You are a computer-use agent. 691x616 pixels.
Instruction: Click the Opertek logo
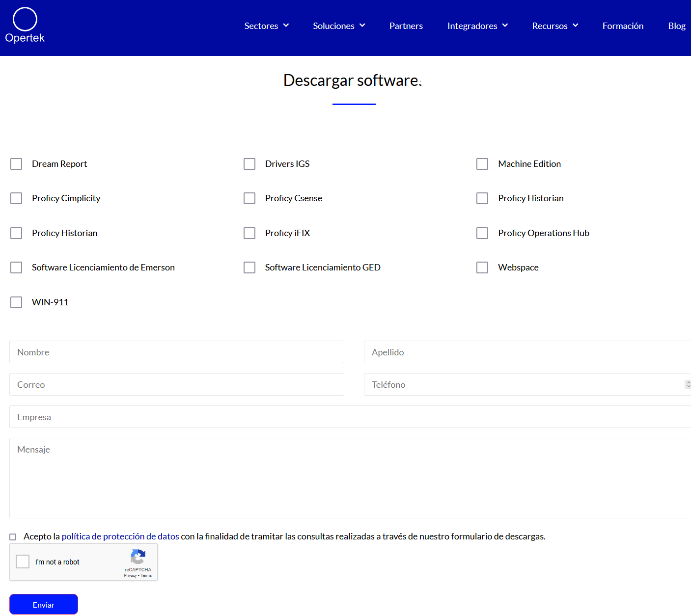click(25, 26)
